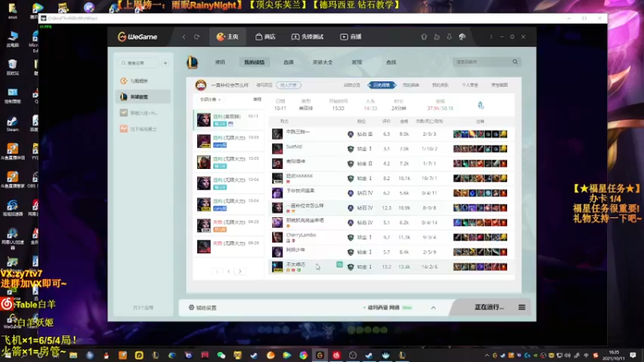
Task: Click the summoner search magnifier icon
Action: click(515, 62)
